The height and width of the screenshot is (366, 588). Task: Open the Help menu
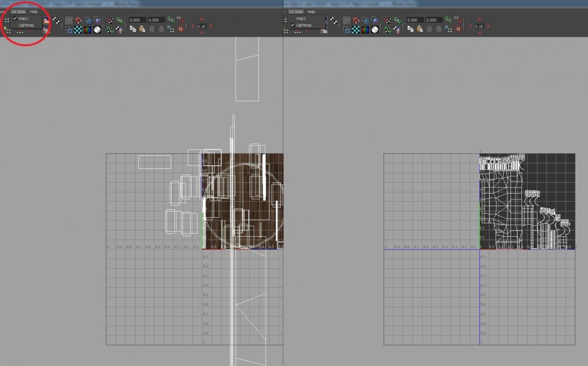34,11
